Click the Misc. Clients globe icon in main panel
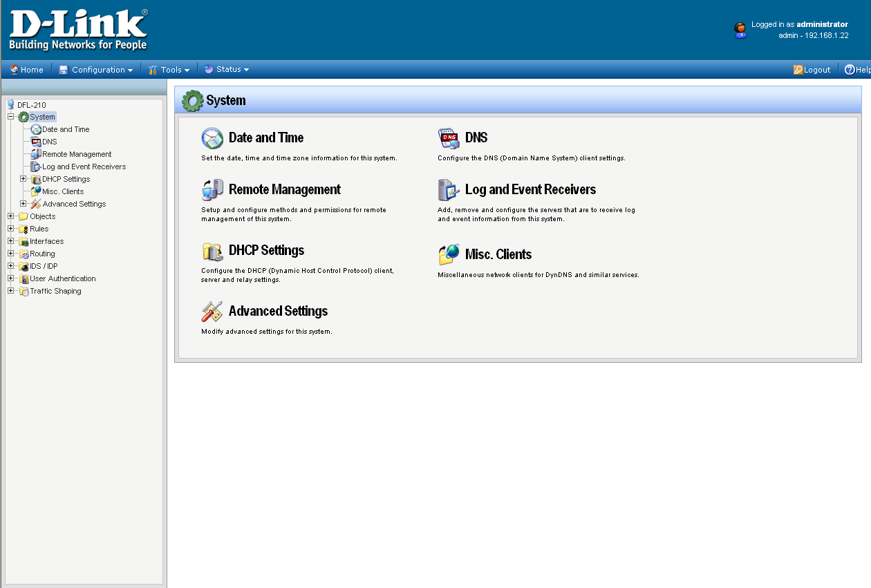This screenshot has height=588, width=871. click(x=449, y=254)
